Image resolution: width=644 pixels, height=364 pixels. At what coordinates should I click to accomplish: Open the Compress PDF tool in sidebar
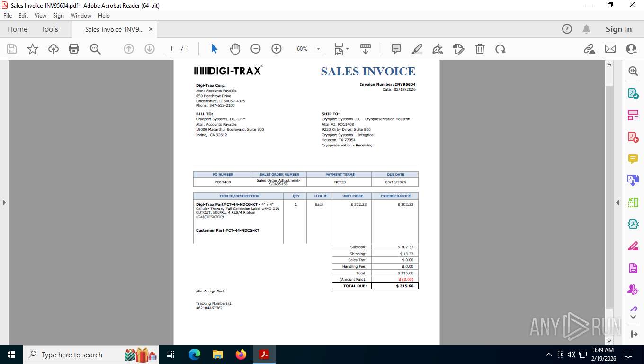[633, 224]
